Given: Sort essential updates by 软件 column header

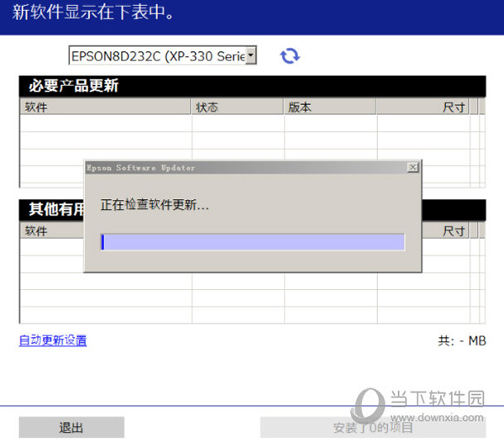Looking at the screenshot, I should coord(106,107).
